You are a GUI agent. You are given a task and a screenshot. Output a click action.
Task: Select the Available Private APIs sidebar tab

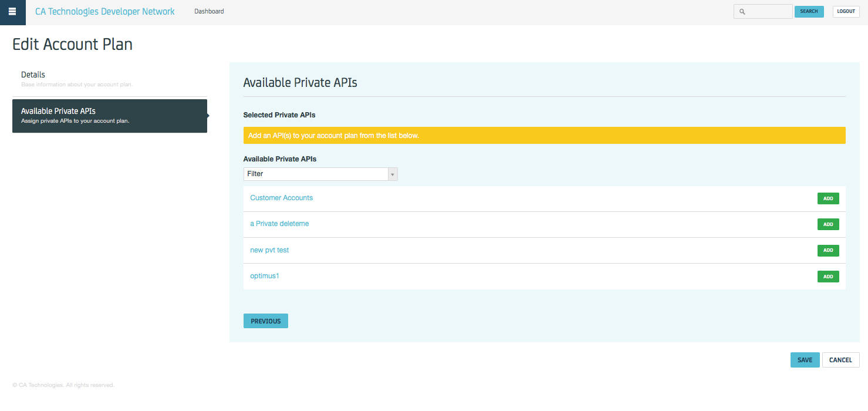click(x=109, y=116)
